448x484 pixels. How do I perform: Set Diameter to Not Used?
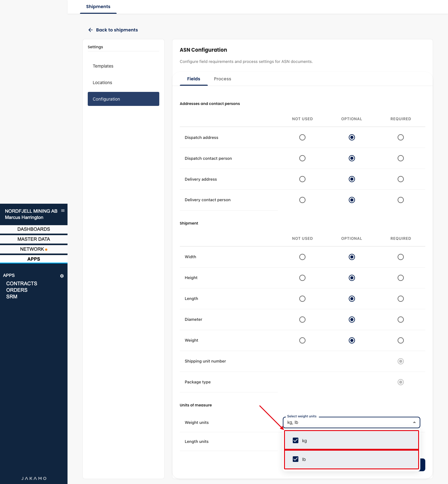click(302, 320)
